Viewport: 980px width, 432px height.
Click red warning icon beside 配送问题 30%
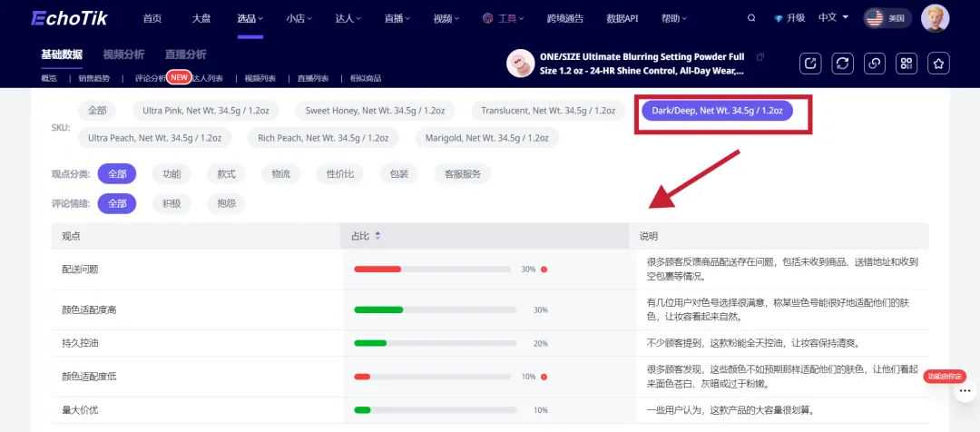pyautogui.click(x=544, y=270)
